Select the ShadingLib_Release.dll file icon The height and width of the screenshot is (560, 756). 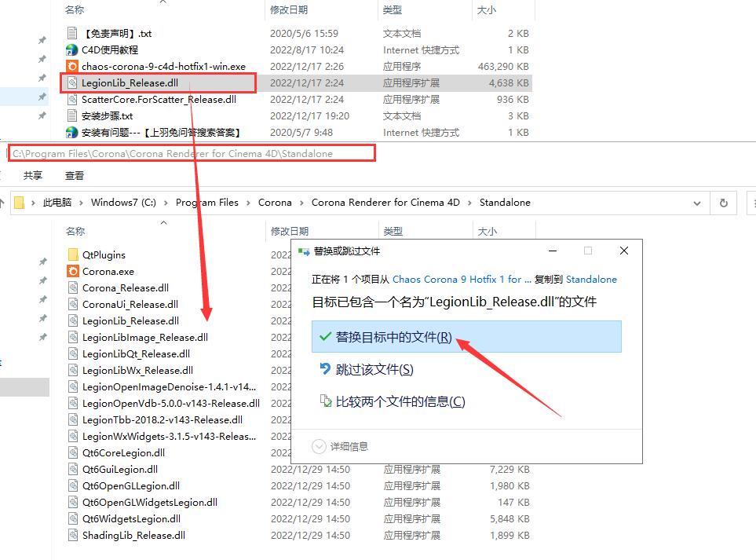click(73, 536)
